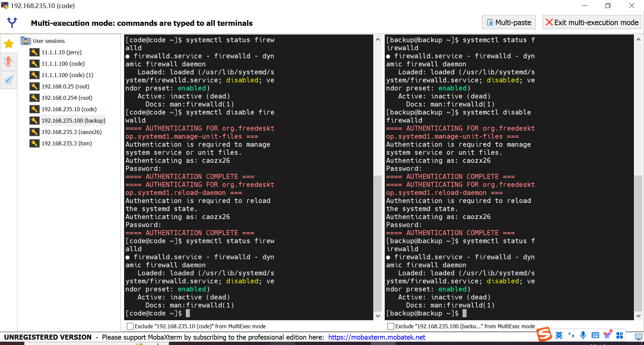644x345 pixels.
Task: Click SSH icon beside 192.168.235.3 (tom)
Action: [x=34, y=143]
